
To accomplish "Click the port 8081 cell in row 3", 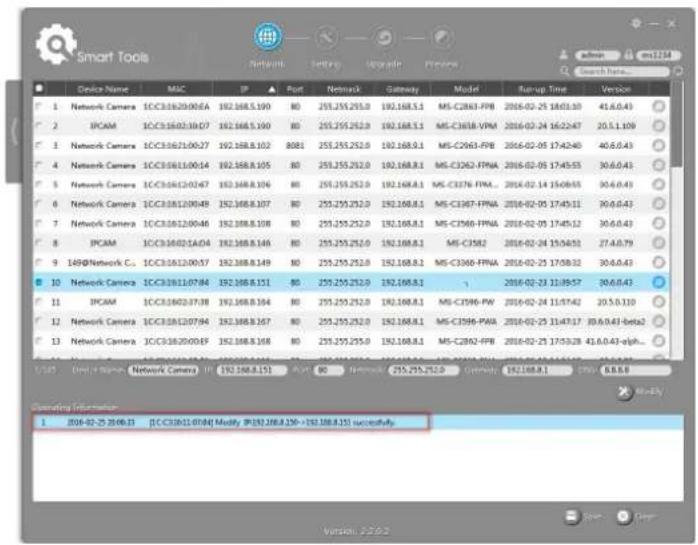I will pyautogui.click(x=295, y=146).
